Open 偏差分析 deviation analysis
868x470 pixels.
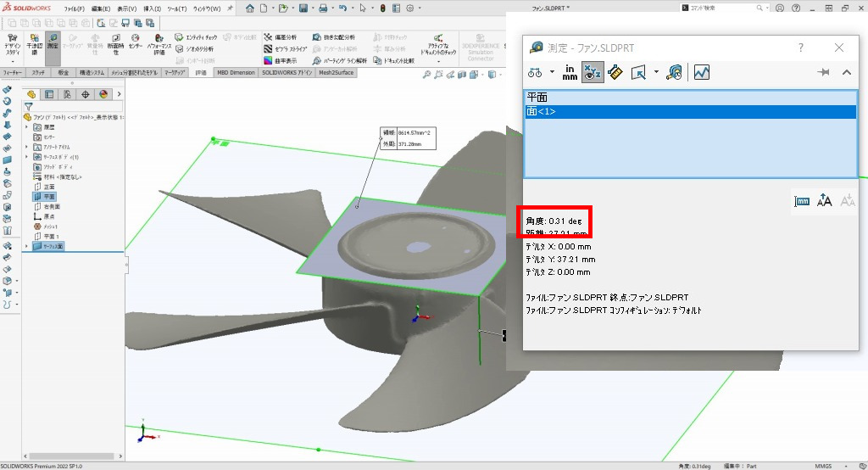(280, 37)
